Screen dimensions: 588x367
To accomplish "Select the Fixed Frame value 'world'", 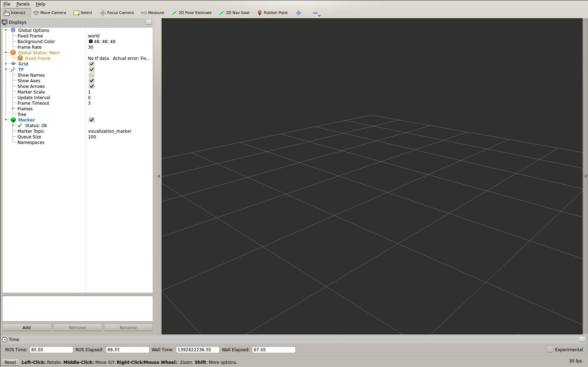I will [94, 36].
